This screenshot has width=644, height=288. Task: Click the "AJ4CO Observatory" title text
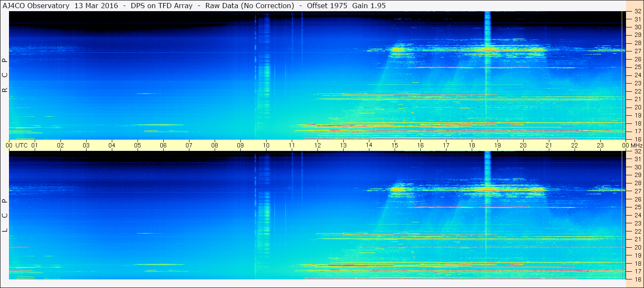tap(36, 6)
